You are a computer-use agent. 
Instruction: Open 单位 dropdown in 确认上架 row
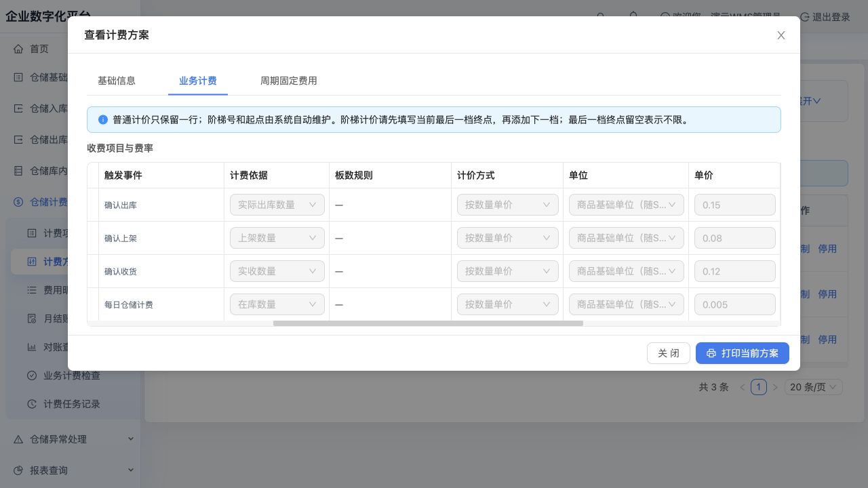click(x=627, y=238)
